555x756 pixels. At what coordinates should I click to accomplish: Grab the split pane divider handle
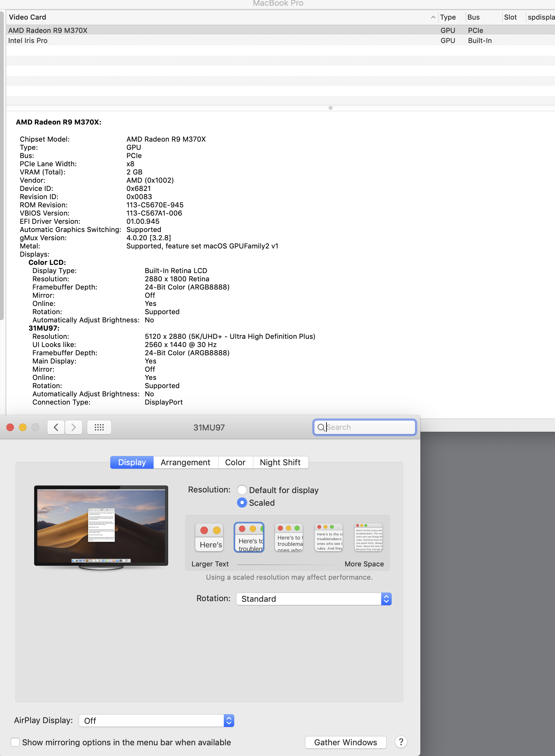tap(331, 108)
